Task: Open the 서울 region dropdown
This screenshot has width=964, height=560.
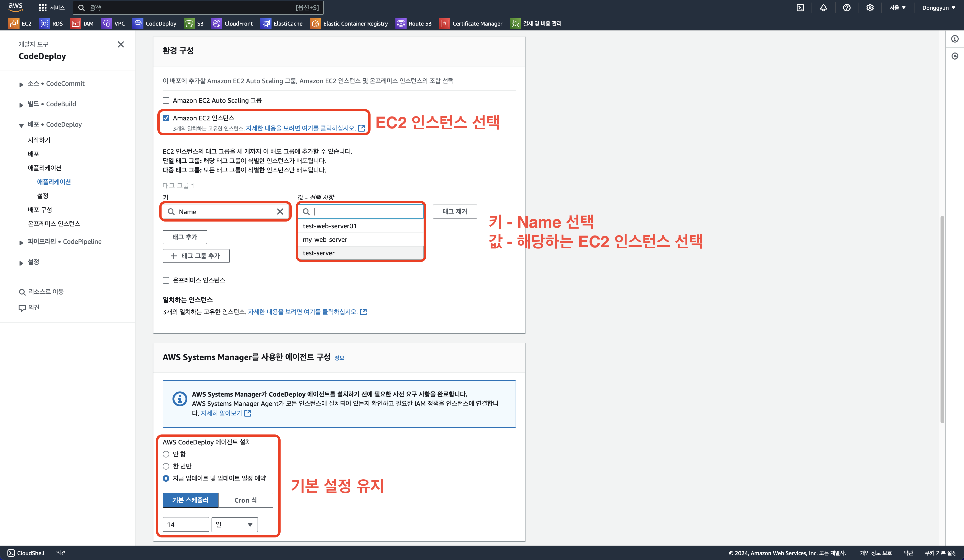Action: pyautogui.click(x=897, y=8)
